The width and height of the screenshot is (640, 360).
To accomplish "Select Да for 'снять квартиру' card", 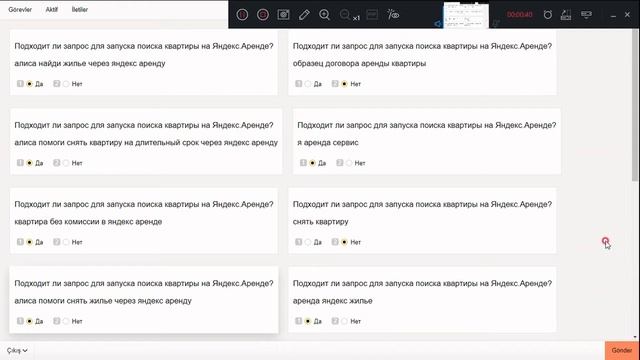I will pos(308,242).
